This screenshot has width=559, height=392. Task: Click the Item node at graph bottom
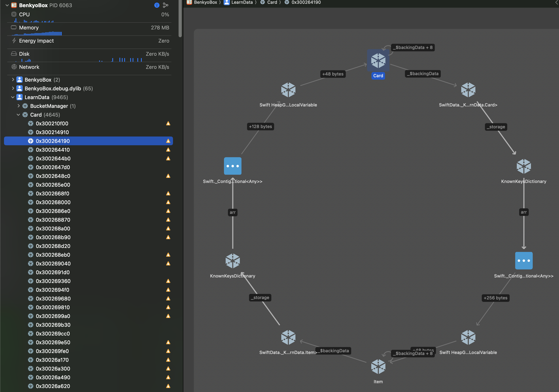(x=378, y=367)
